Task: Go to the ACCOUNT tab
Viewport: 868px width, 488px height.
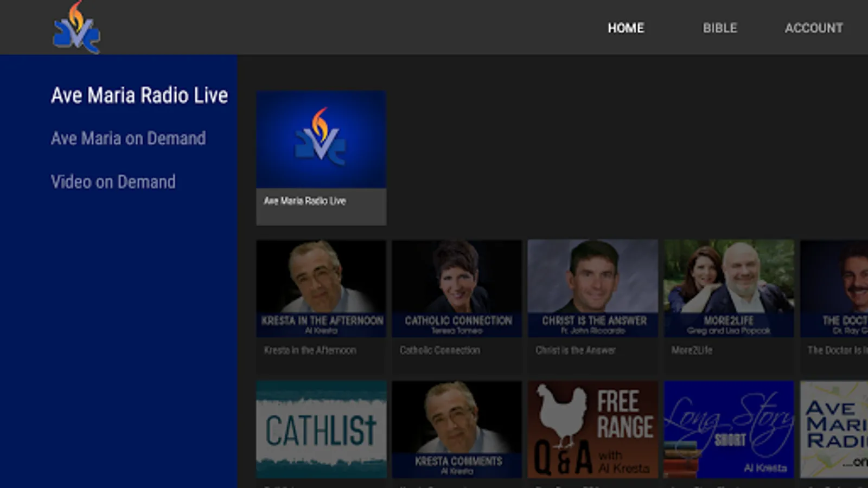Action: point(814,28)
